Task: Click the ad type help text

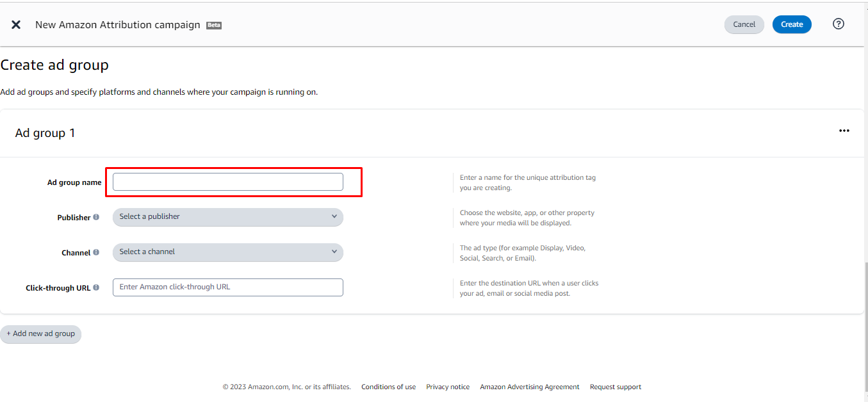Action: point(523,253)
